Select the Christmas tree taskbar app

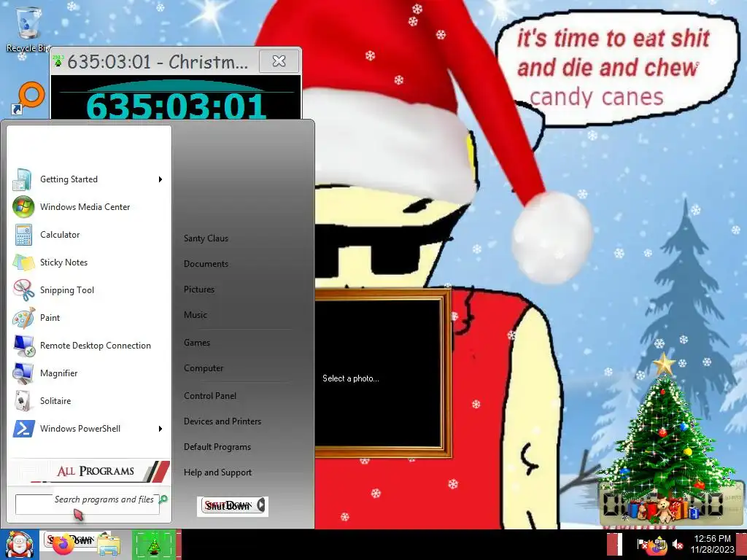[x=154, y=544]
